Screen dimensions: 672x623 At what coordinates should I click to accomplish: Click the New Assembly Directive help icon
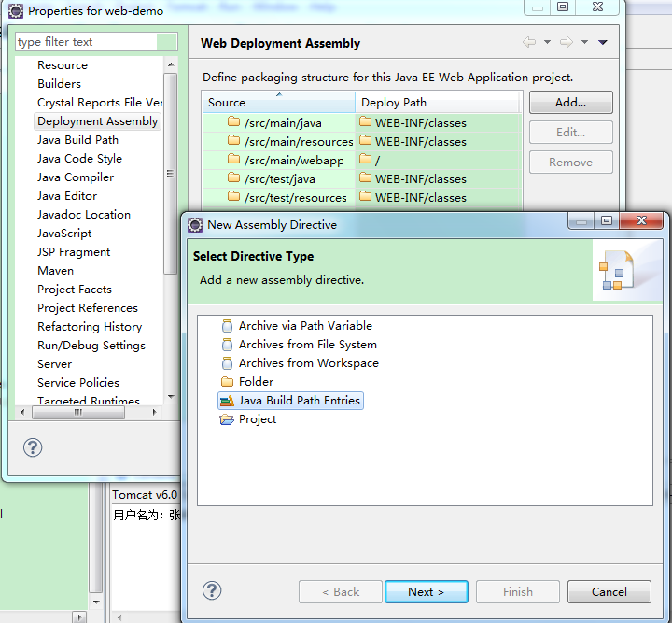pos(212,591)
